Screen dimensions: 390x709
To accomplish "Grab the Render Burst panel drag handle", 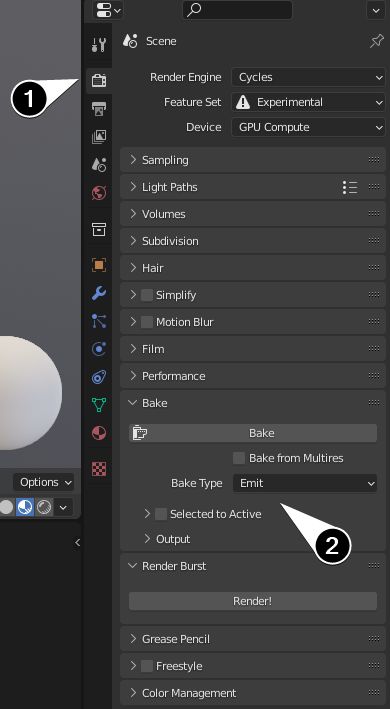I will pos(374,565).
